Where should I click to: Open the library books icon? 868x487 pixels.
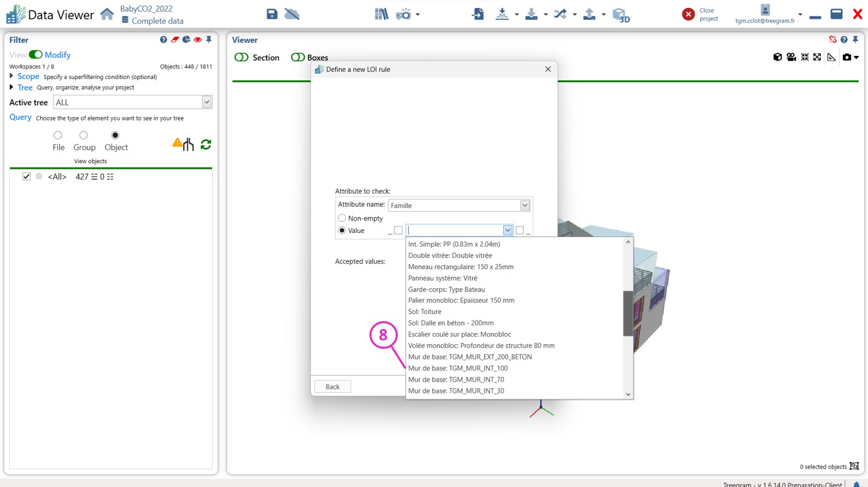point(381,14)
